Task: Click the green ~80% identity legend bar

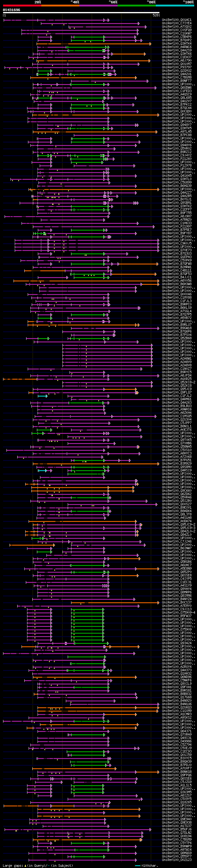Action: (x=137, y=6)
